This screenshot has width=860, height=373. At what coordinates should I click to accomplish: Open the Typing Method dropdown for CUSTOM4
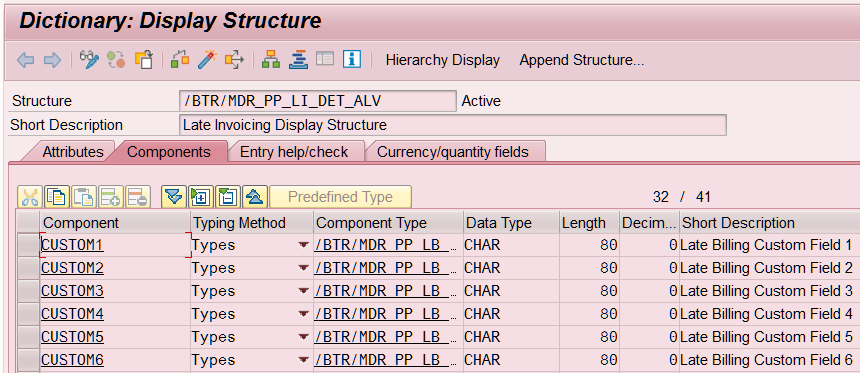(x=303, y=314)
